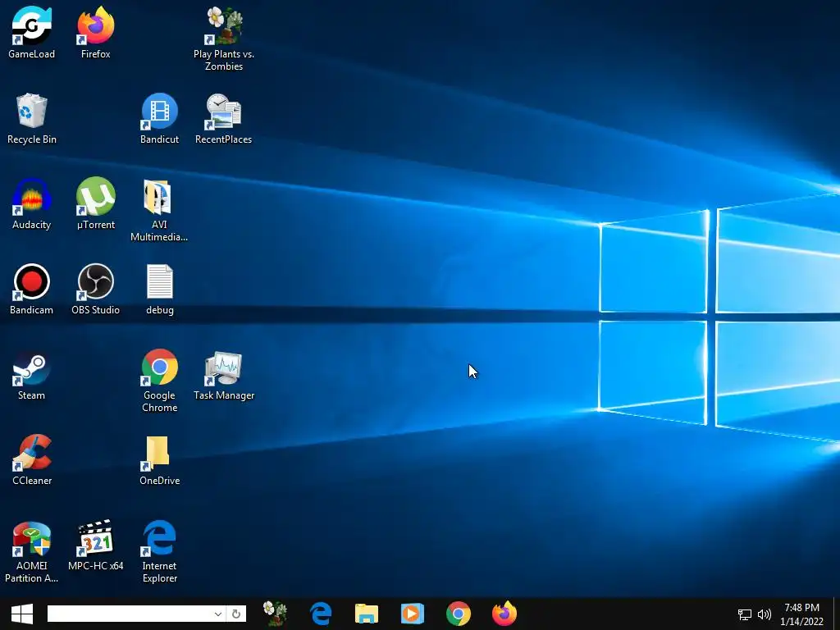Select the OBS Studio desktop shortcut

pyautogui.click(x=95, y=288)
